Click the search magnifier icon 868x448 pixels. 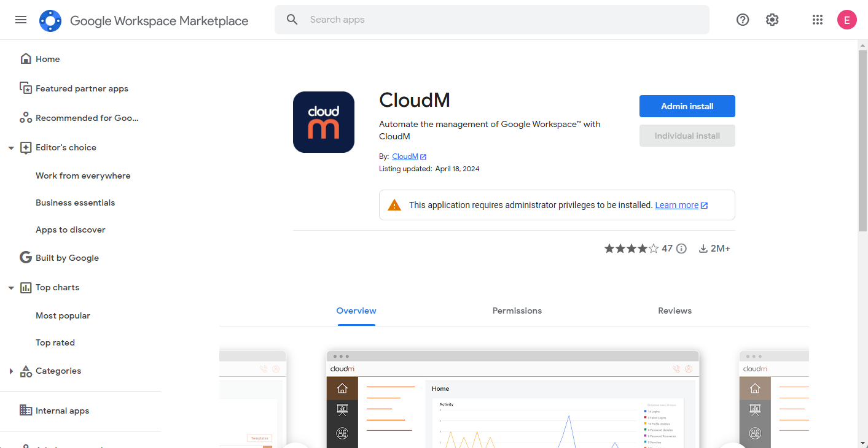(292, 20)
